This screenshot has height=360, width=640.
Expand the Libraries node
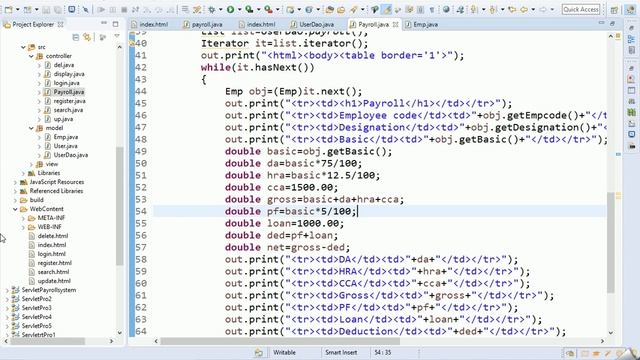pos(23,173)
